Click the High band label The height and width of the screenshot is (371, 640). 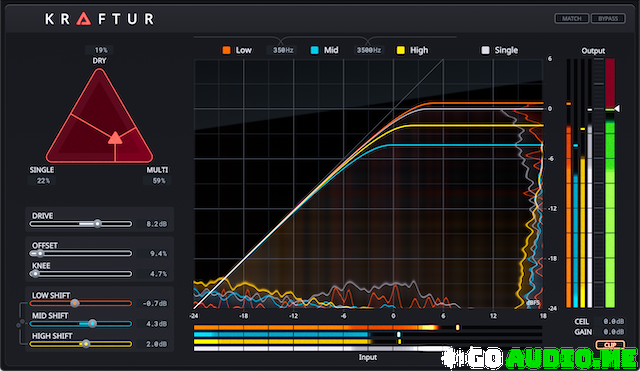tap(419, 50)
